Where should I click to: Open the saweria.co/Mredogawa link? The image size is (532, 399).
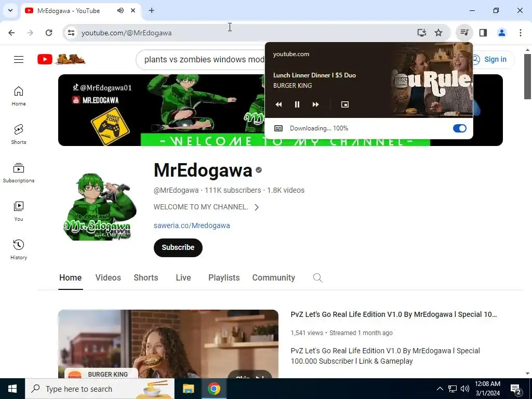192,225
